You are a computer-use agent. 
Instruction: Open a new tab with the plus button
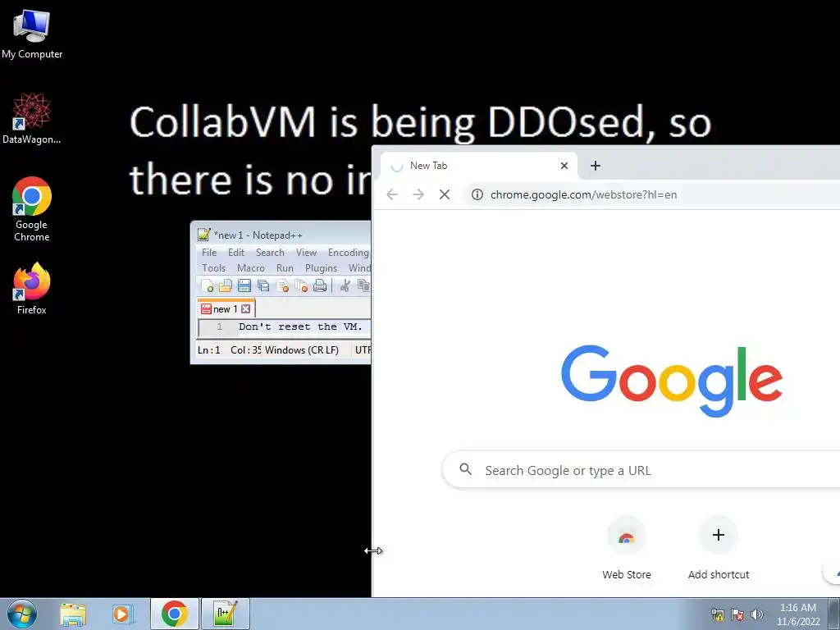(x=596, y=166)
